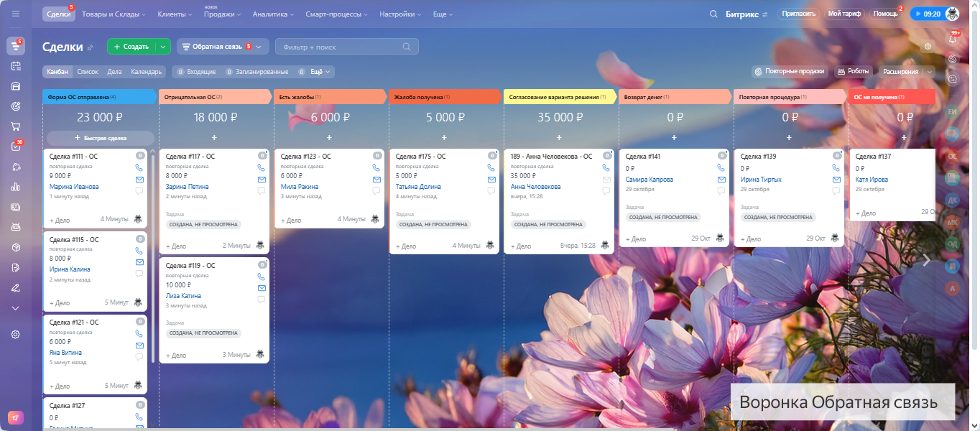Expand Смарт-процессы menu
This screenshot has width=980, height=431.
(x=336, y=14)
